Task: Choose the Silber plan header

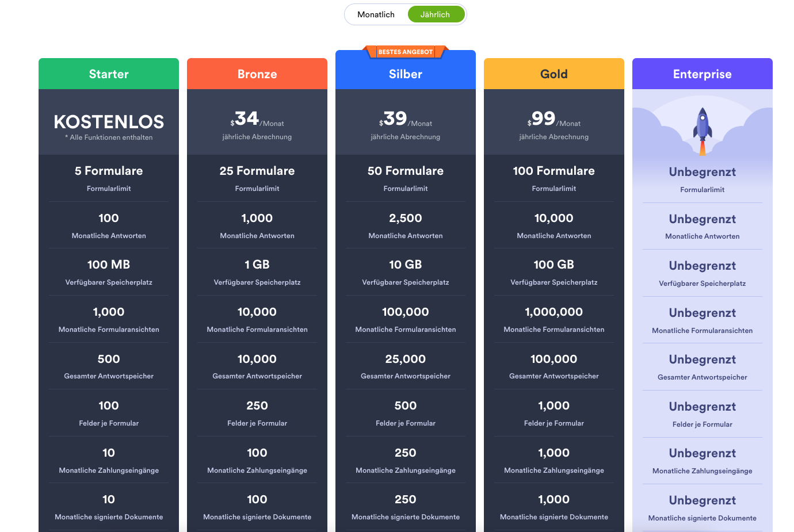Action: point(406,74)
